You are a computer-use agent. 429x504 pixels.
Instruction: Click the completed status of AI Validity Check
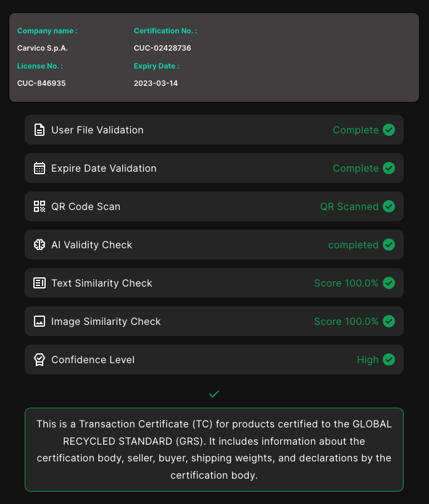pyautogui.click(x=353, y=245)
